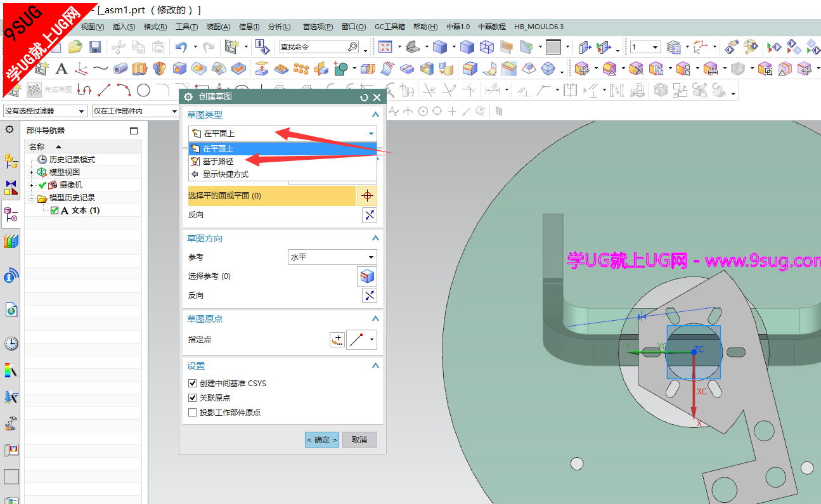
Task: Select the sketch arc tool
Action: [x=124, y=90]
